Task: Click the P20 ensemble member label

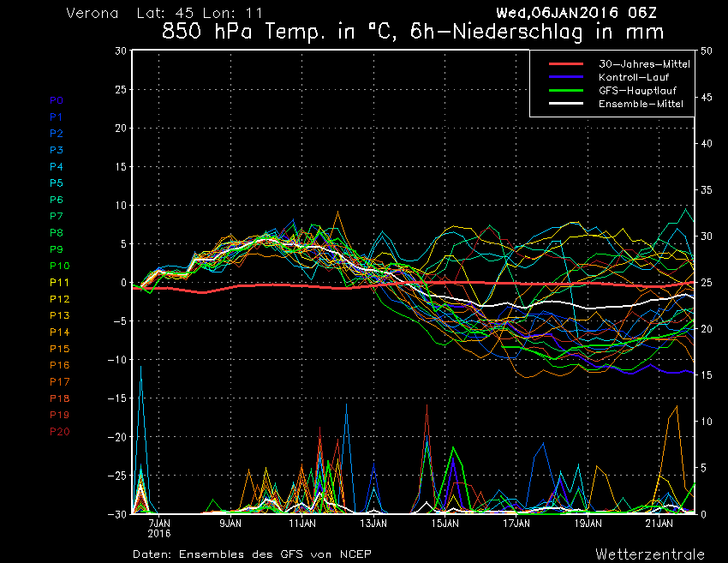Action: coord(59,431)
